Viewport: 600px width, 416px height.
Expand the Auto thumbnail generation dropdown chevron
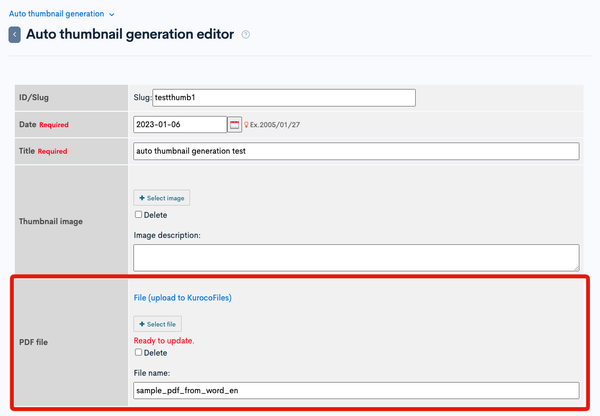click(112, 15)
